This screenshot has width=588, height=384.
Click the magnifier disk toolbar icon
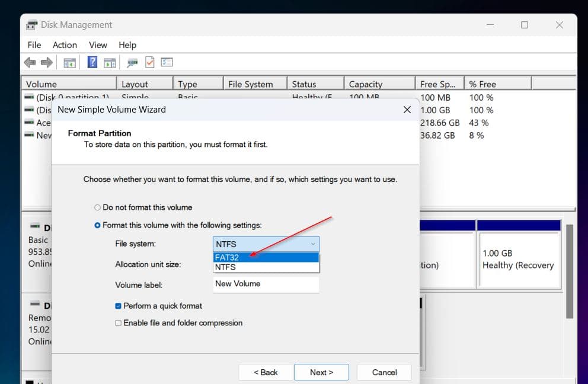tap(132, 62)
